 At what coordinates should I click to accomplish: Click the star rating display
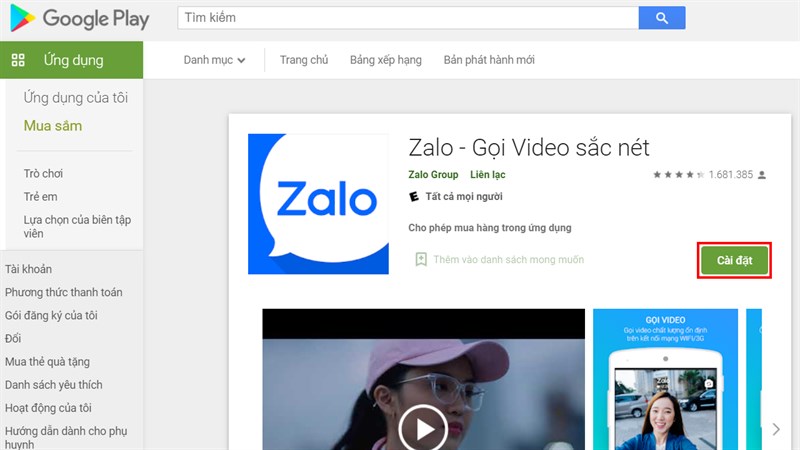[679, 174]
